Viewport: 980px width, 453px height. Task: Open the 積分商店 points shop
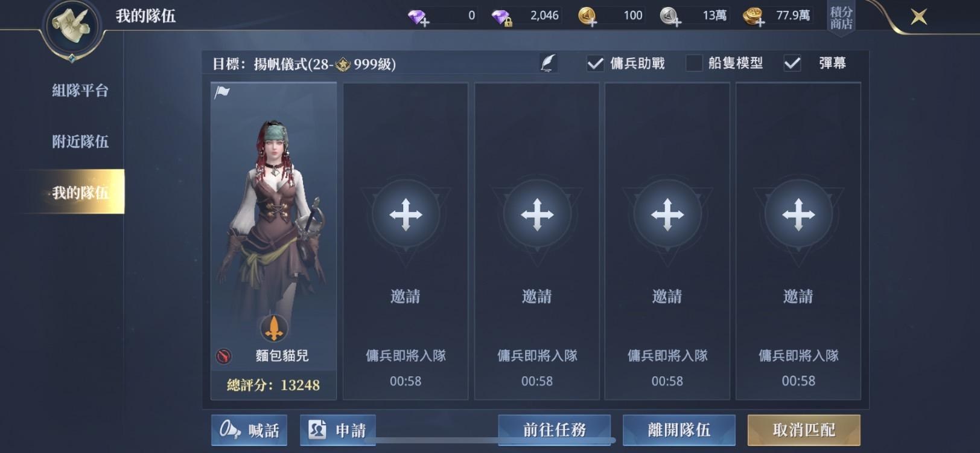841,18
